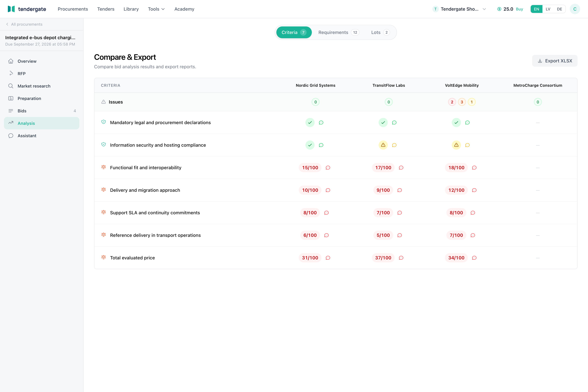Click Nordic Grid checkmark for mandatory declarations
The width and height of the screenshot is (588, 392).
[x=310, y=122]
